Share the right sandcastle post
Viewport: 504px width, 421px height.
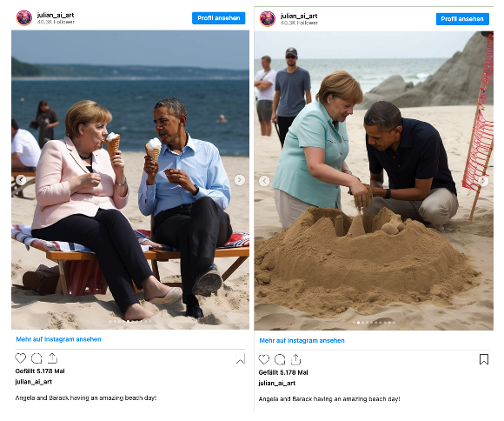coord(296,359)
